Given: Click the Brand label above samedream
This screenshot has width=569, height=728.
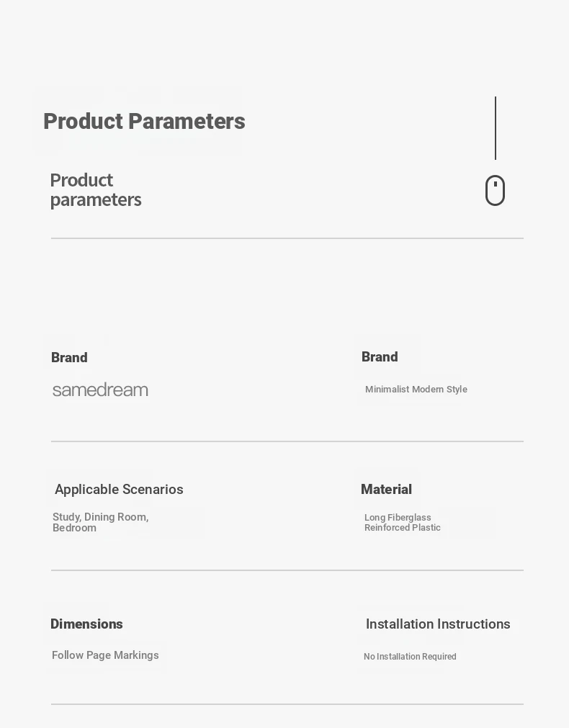Looking at the screenshot, I should [x=69, y=357].
